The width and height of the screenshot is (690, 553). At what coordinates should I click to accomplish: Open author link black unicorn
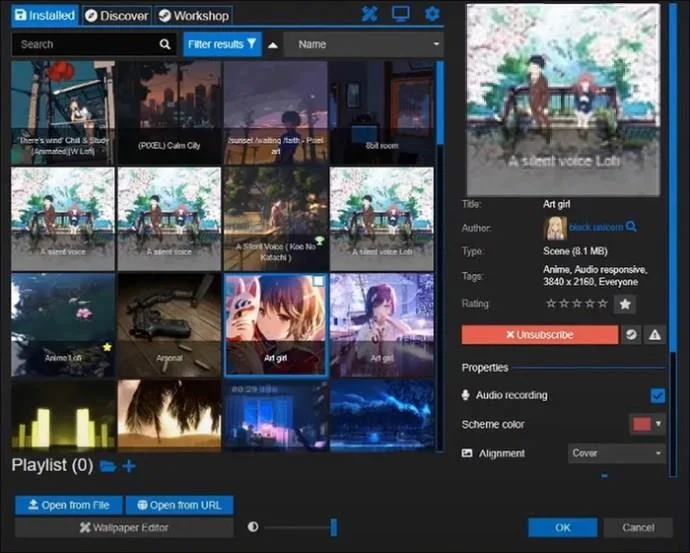pyautogui.click(x=596, y=227)
